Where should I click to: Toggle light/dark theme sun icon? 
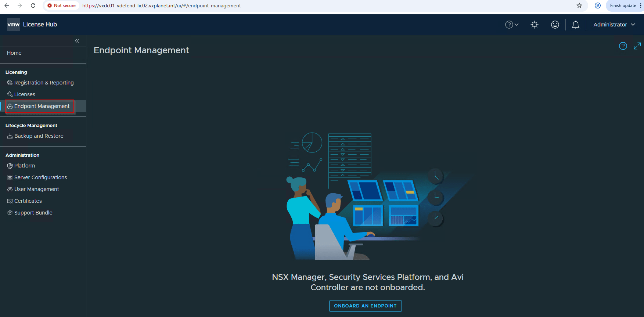click(x=535, y=25)
